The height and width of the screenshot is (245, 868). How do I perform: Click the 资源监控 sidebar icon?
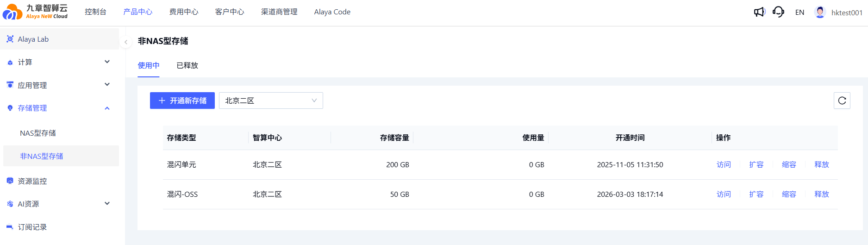[10, 181]
